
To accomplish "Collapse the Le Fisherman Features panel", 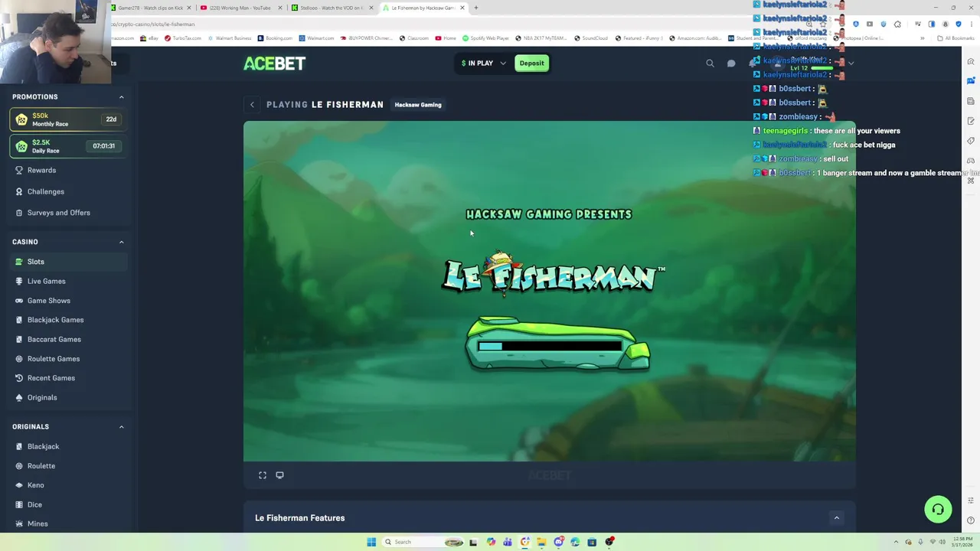I will (x=836, y=518).
